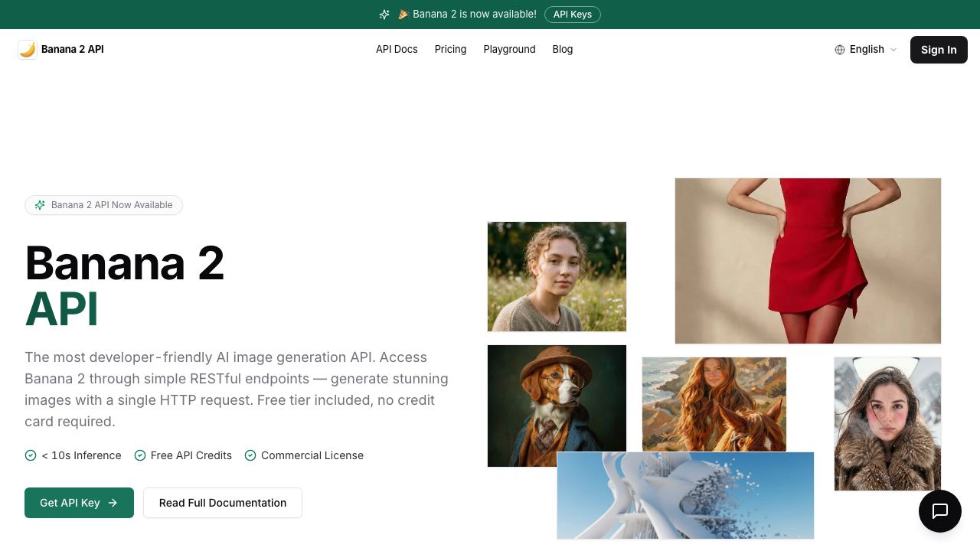Viewport: 980px width, 551px height.
Task: Click the checkmark icon beside Free API Credits
Action: [x=140, y=455]
